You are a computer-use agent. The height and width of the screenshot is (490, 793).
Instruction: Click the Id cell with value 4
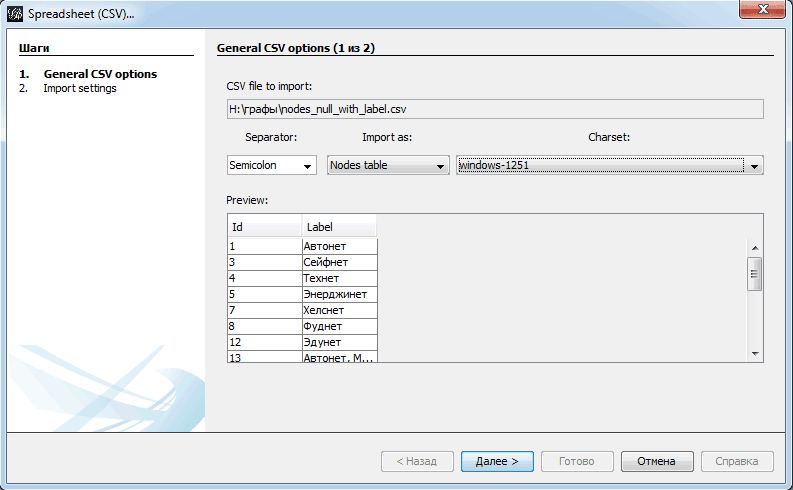[x=265, y=278]
